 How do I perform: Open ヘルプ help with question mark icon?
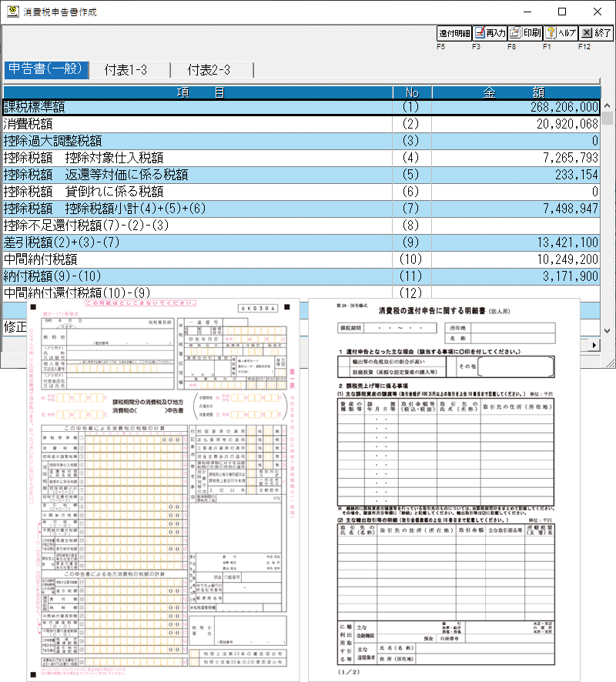[x=561, y=33]
